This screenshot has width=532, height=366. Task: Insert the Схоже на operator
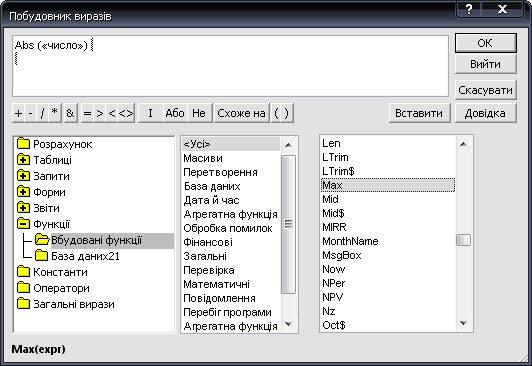(242, 113)
